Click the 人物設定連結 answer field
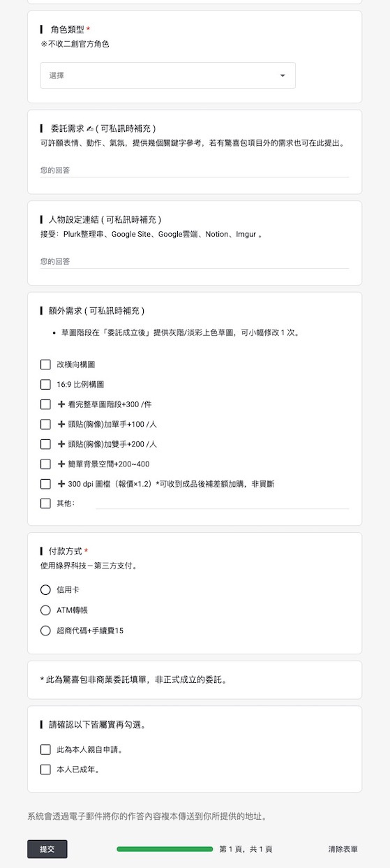Image resolution: width=390 pixels, height=868 pixels. [x=195, y=262]
